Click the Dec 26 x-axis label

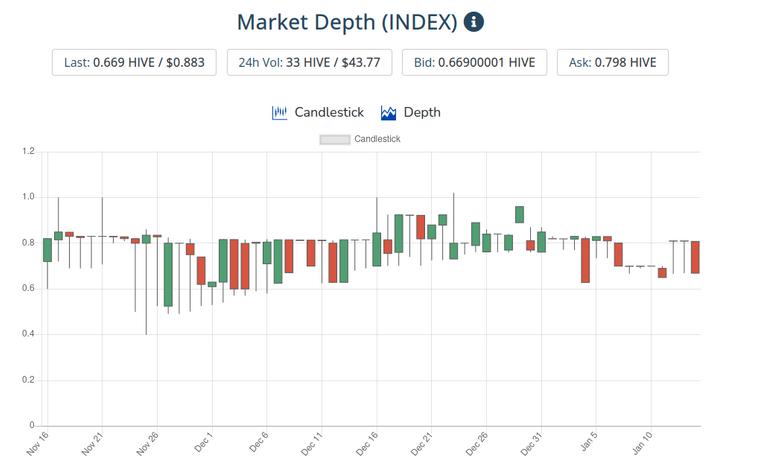476,444
